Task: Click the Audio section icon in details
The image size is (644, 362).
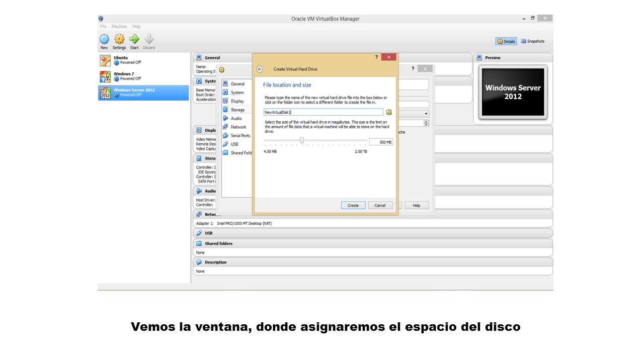Action: pos(199,191)
